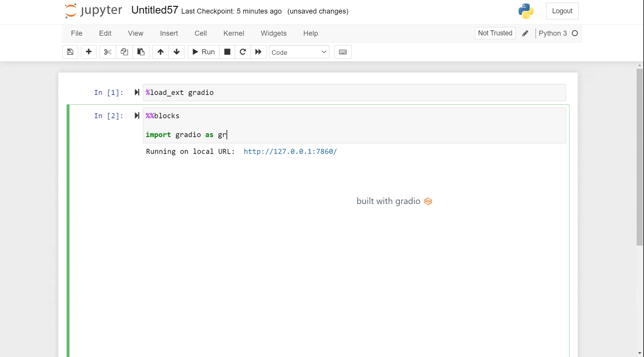Click the Add cell below icon

coord(88,52)
